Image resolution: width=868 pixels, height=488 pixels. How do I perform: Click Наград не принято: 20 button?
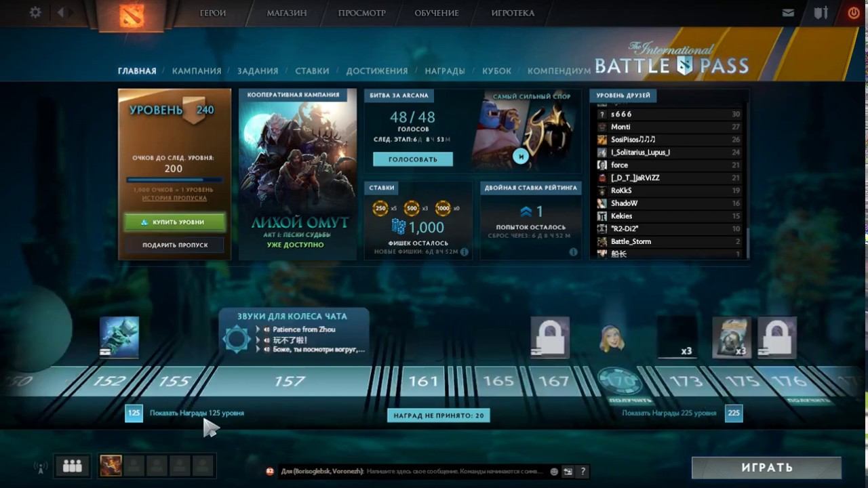[x=438, y=415]
